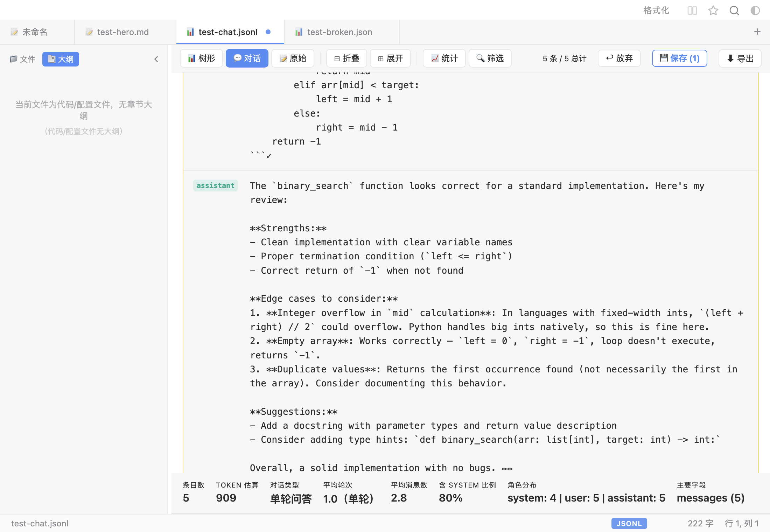
Task: Click the 'return -1' code line
Action: point(296,141)
